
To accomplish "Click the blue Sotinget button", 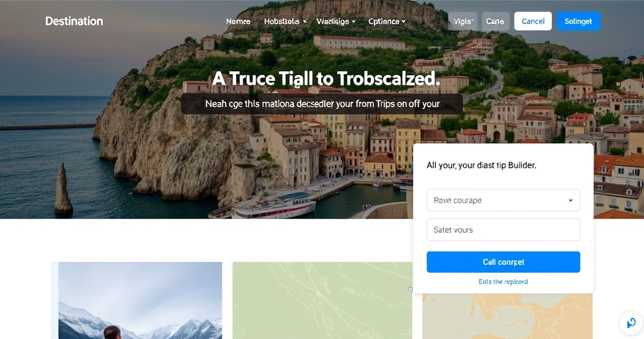I will click(578, 21).
